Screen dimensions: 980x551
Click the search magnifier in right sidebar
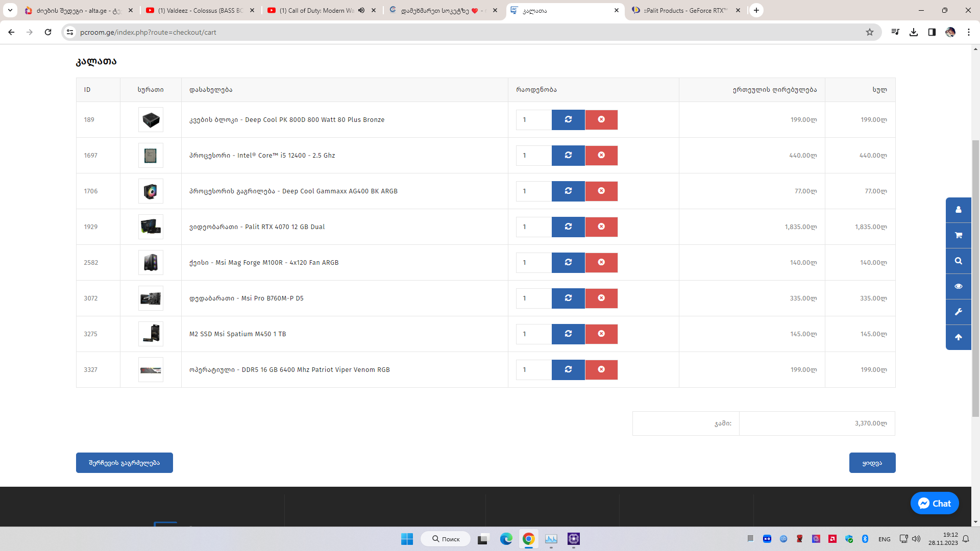(x=959, y=261)
